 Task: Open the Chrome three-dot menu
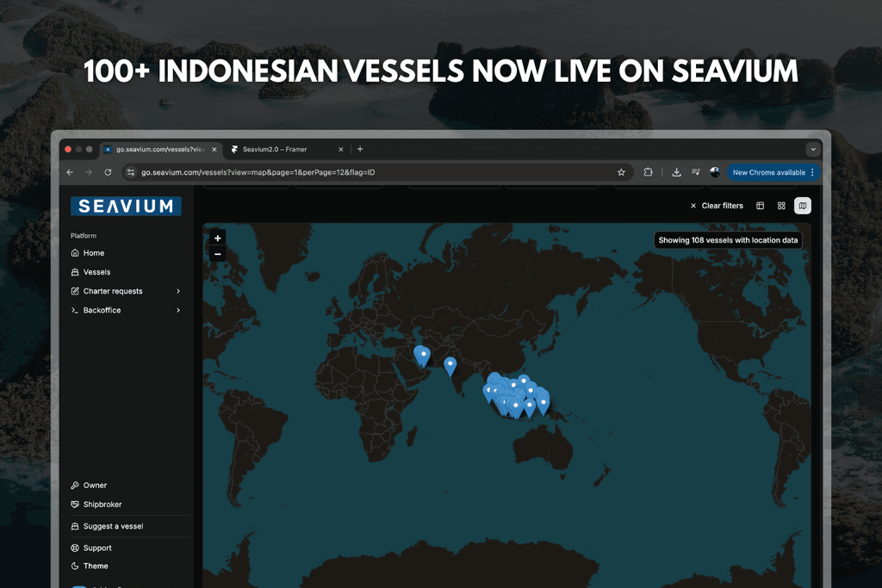811,172
